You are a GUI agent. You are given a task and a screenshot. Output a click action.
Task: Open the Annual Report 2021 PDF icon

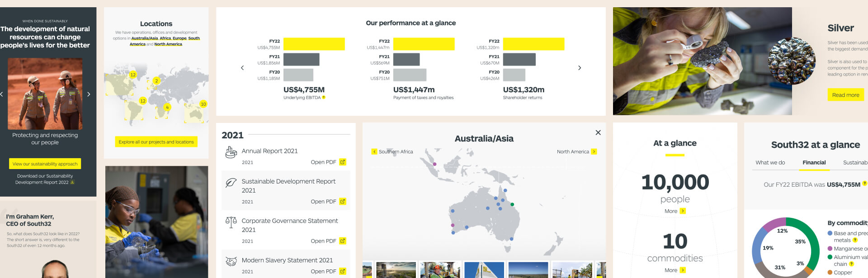[343, 162]
